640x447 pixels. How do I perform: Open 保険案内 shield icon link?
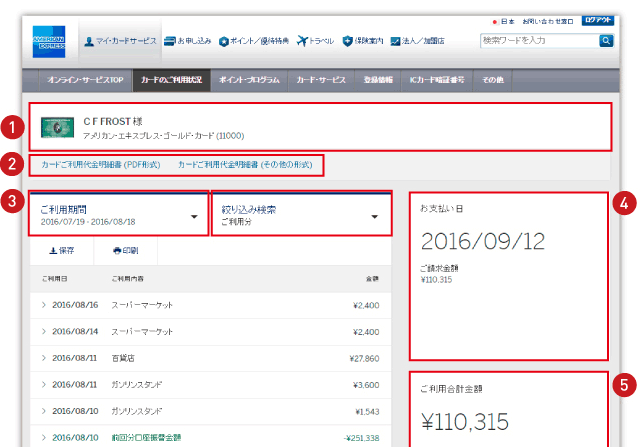348,41
